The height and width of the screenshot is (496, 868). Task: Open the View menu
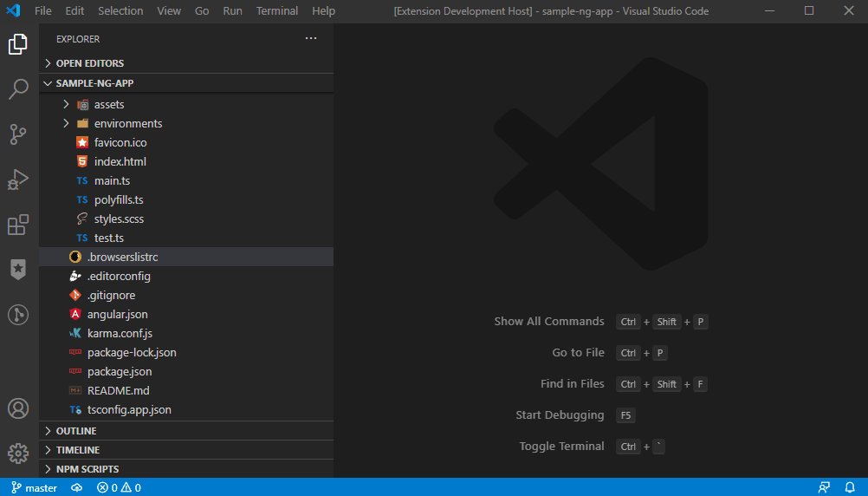pos(169,11)
